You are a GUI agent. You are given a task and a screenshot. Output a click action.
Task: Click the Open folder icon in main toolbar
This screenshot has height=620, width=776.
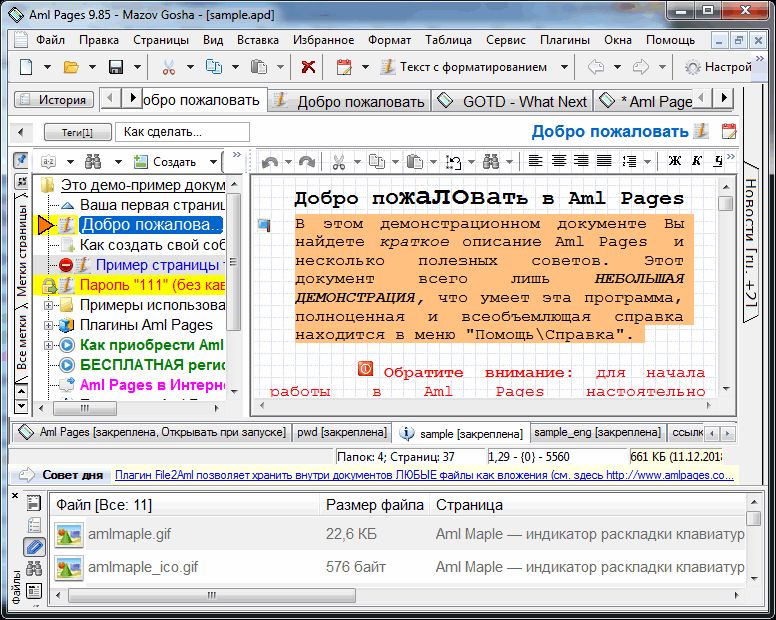pos(71,67)
